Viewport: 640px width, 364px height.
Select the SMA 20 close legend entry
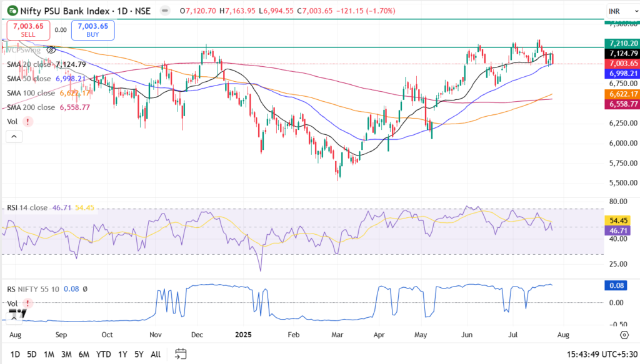coord(46,64)
